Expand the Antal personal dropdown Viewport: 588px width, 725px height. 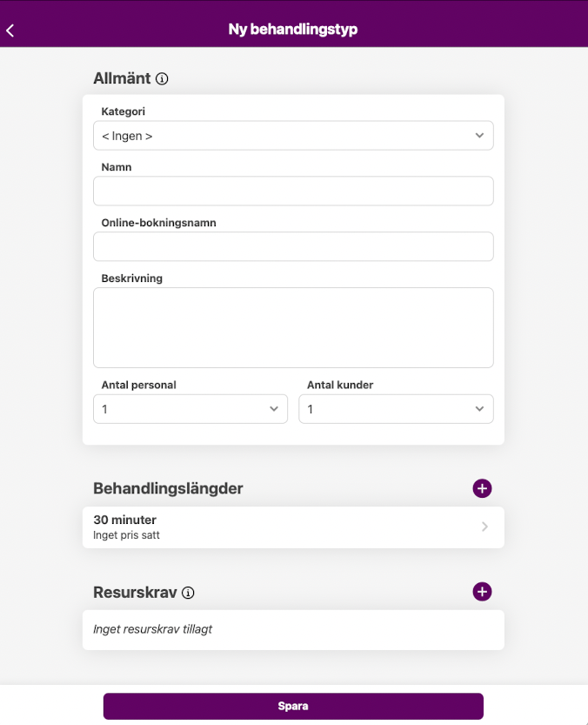tap(190, 409)
